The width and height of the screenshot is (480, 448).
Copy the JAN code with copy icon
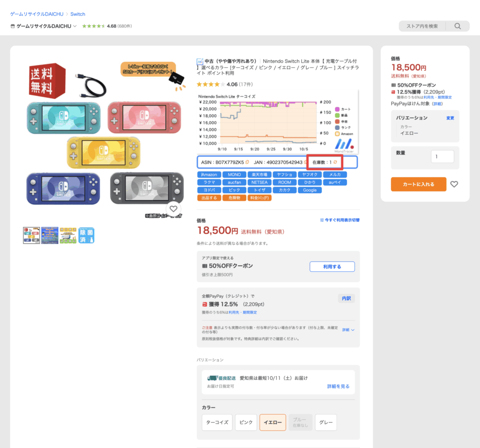click(306, 162)
